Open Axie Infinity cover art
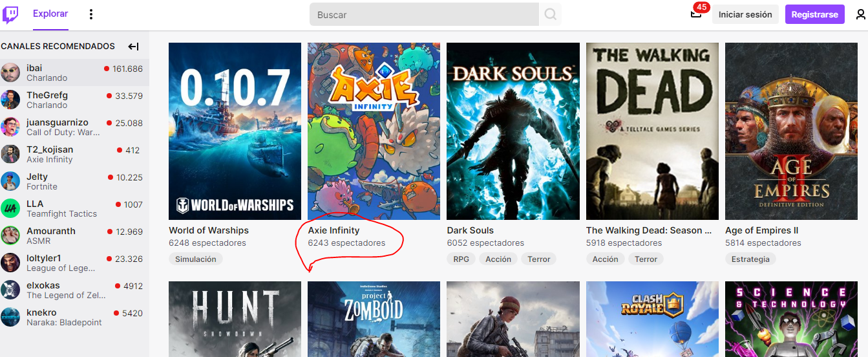The height and width of the screenshot is (357, 868). click(374, 131)
